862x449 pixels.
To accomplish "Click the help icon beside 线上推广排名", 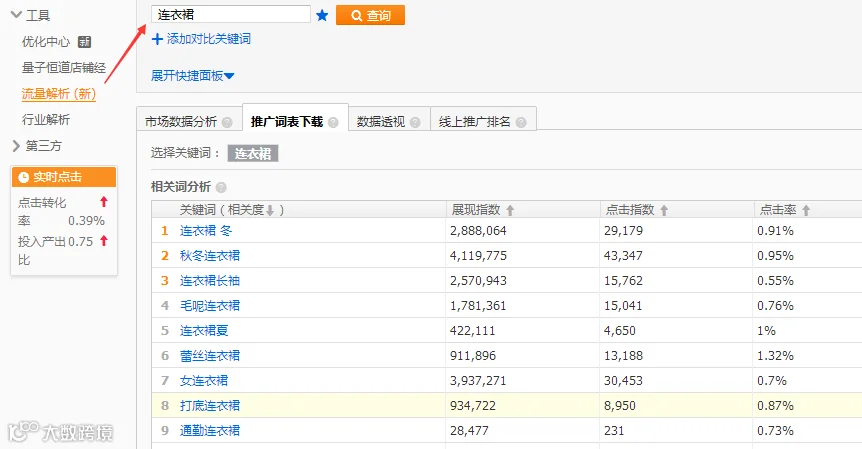I will click(x=521, y=122).
